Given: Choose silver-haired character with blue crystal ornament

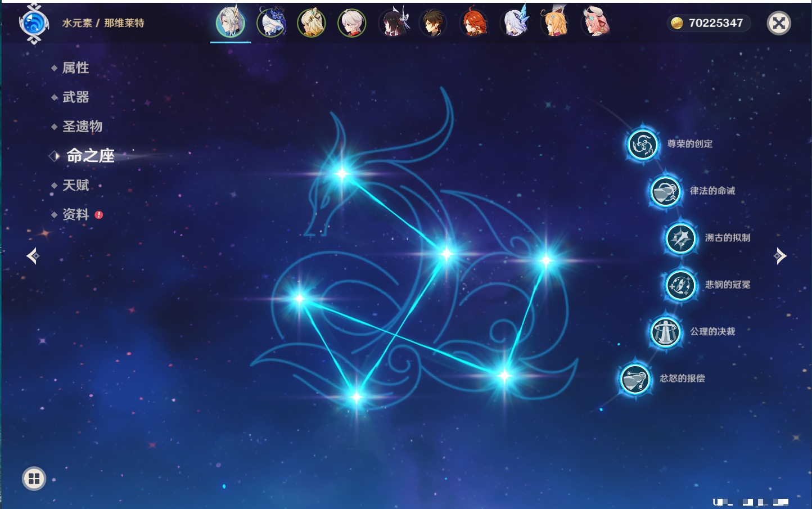Looking at the screenshot, I should click(x=514, y=22).
